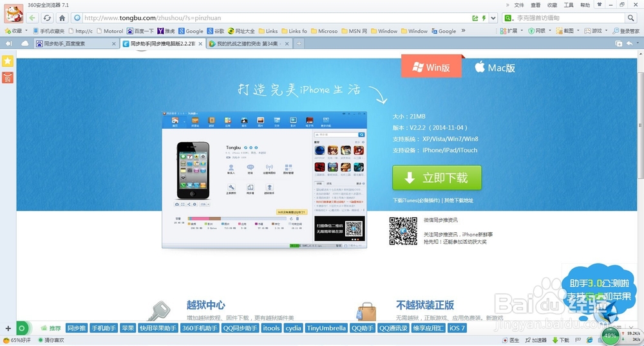Focus the search box beside the address bar

(569, 18)
